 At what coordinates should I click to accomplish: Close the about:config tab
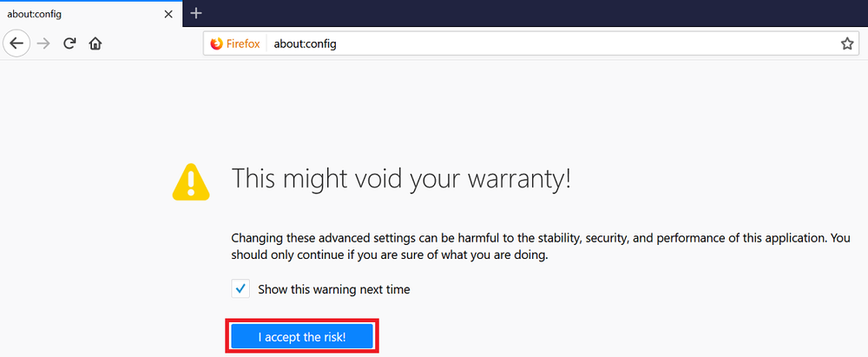point(169,15)
